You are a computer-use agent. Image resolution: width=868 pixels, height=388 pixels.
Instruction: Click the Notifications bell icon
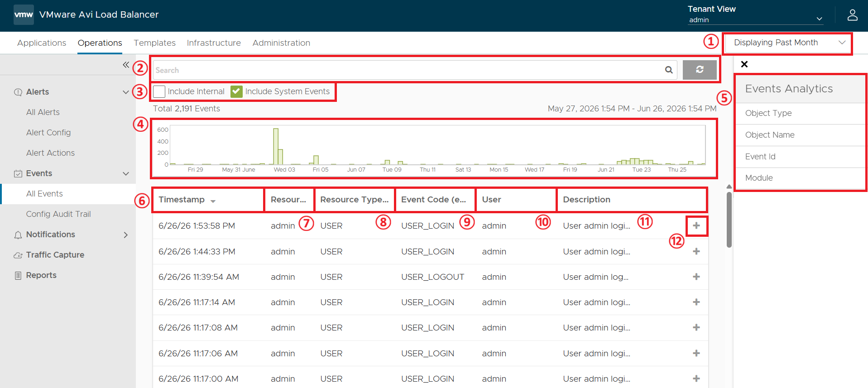coord(18,235)
